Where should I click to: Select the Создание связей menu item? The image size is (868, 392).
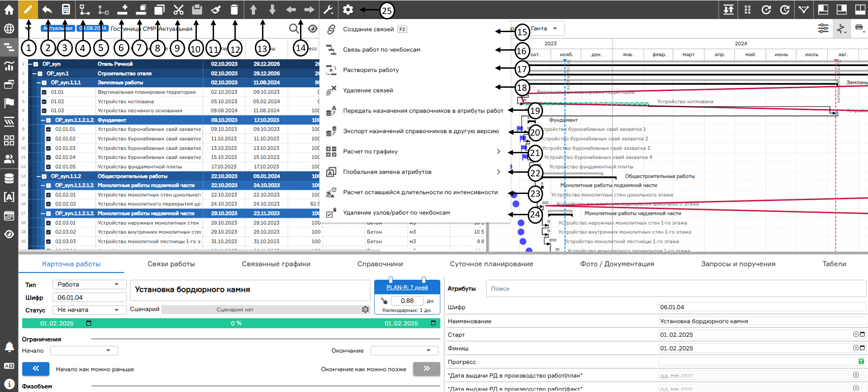coord(415,29)
